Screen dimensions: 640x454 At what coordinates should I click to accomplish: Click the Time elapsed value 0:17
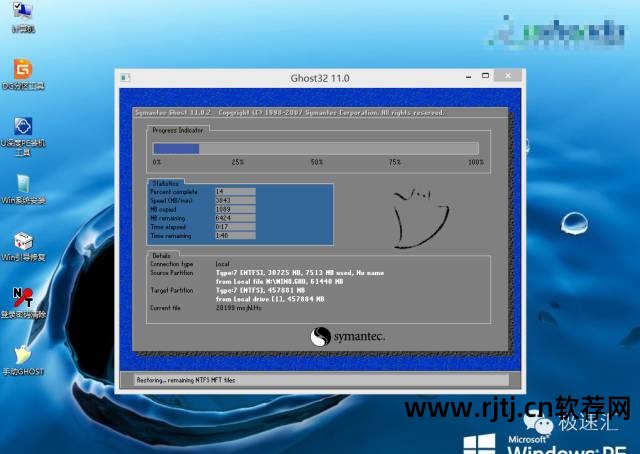click(235, 227)
